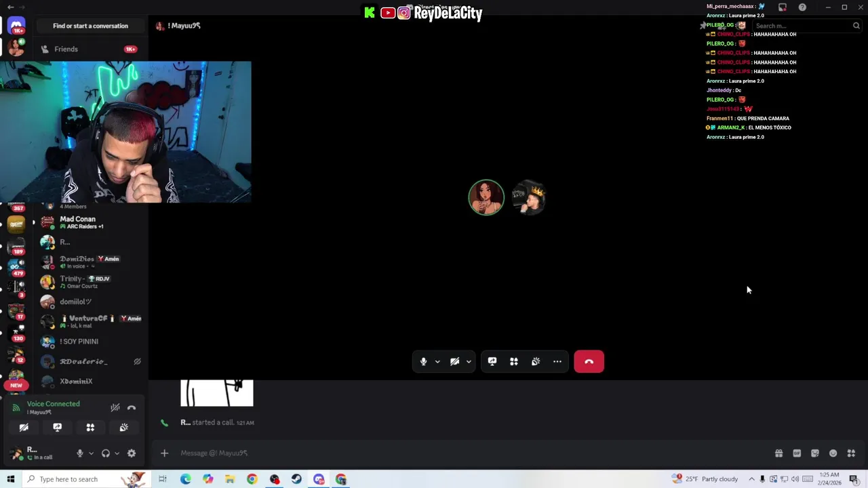The image size is (868, 488).
Task: Open DomiDios conversation
Action: click(x=90, y=262)
